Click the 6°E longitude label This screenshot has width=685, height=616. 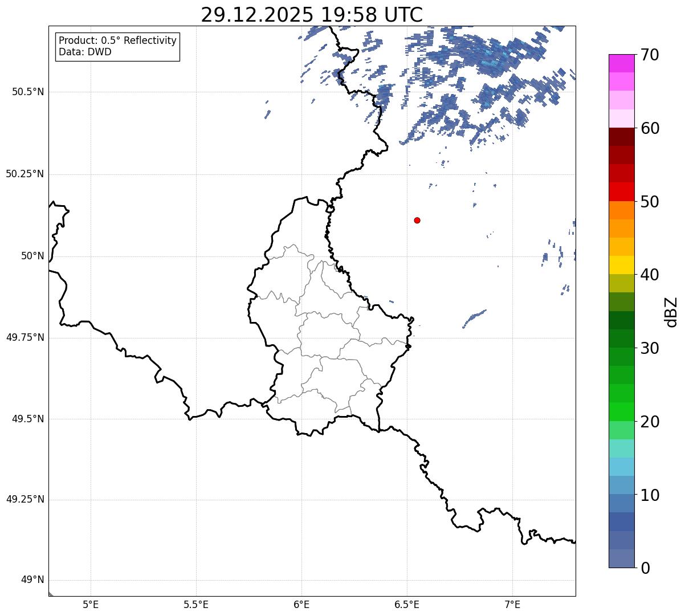click(301, 605)
